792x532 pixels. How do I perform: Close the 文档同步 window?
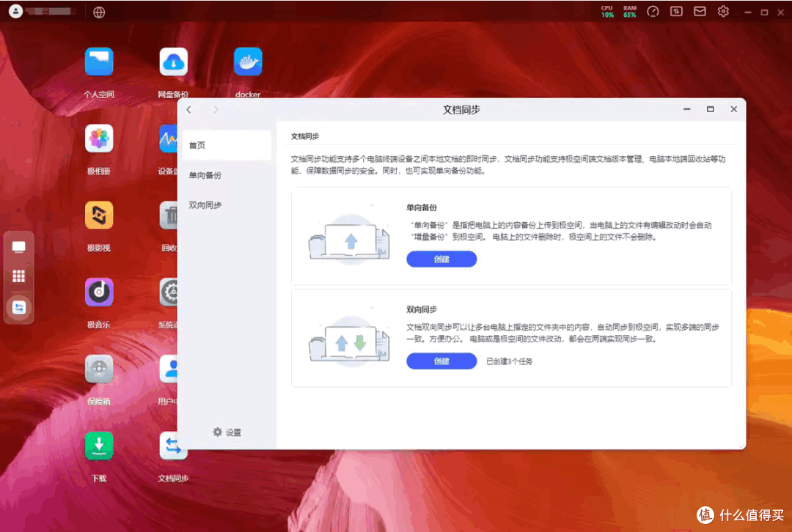733,109
